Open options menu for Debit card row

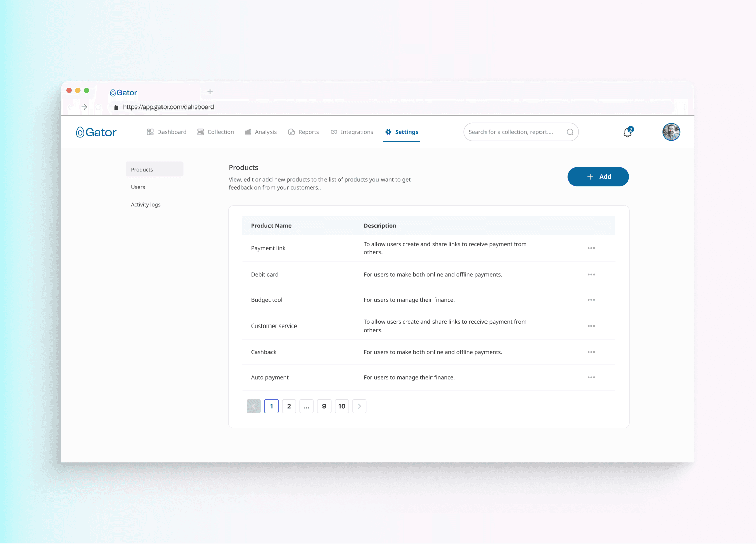coord(591,275)
